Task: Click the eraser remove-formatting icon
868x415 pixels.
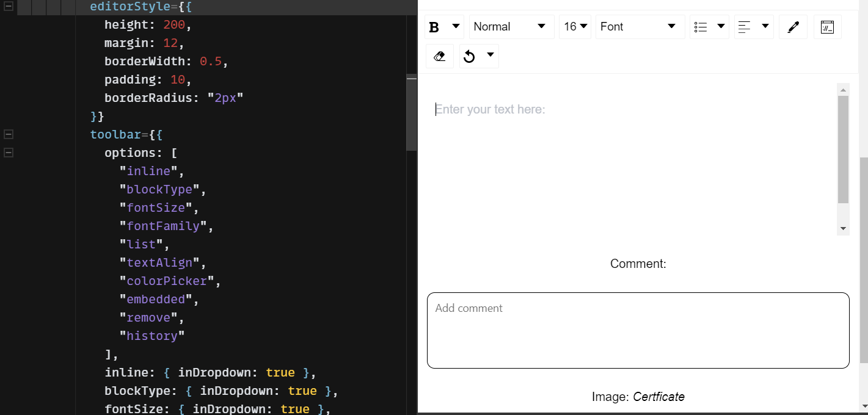Action: coord(439,56)
